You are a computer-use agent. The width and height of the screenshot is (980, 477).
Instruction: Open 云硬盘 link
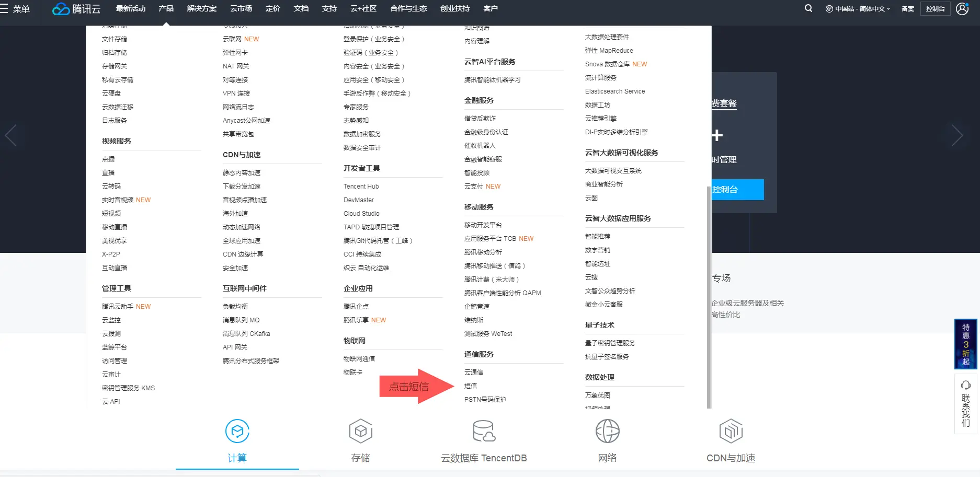pos(111,94)
